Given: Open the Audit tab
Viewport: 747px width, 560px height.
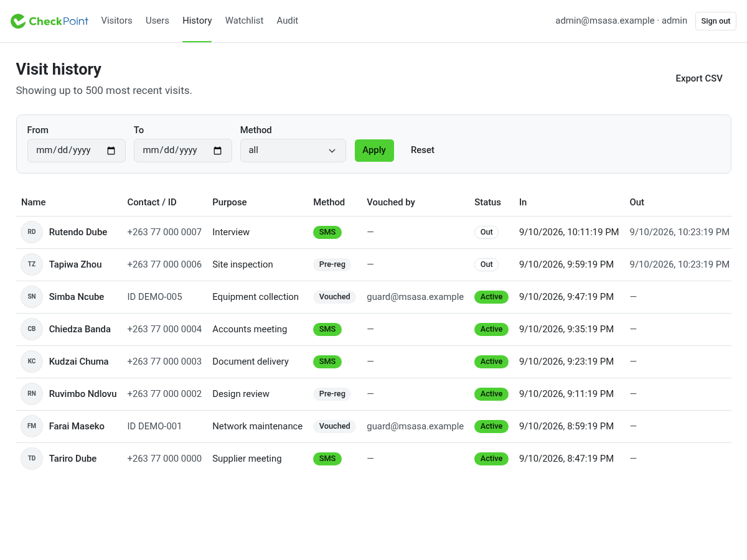Looking at the screenshot, I should point(288,21).
